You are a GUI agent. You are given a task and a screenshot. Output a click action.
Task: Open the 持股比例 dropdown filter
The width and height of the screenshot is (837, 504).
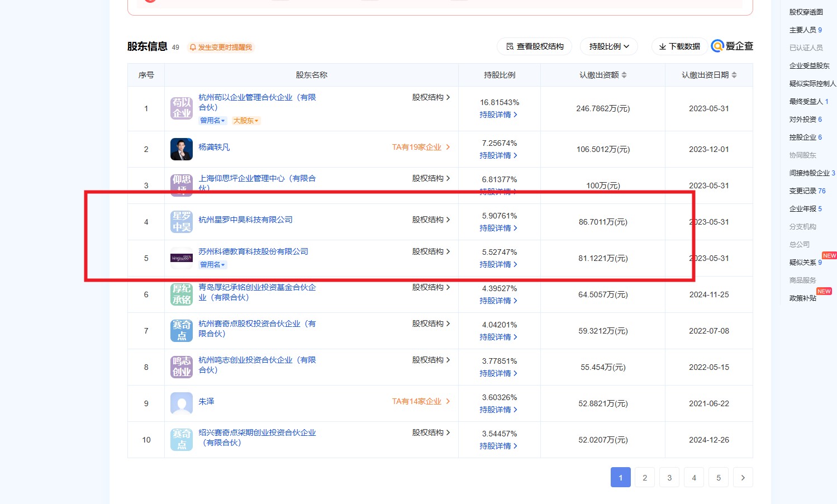click(x=609, y=46)
